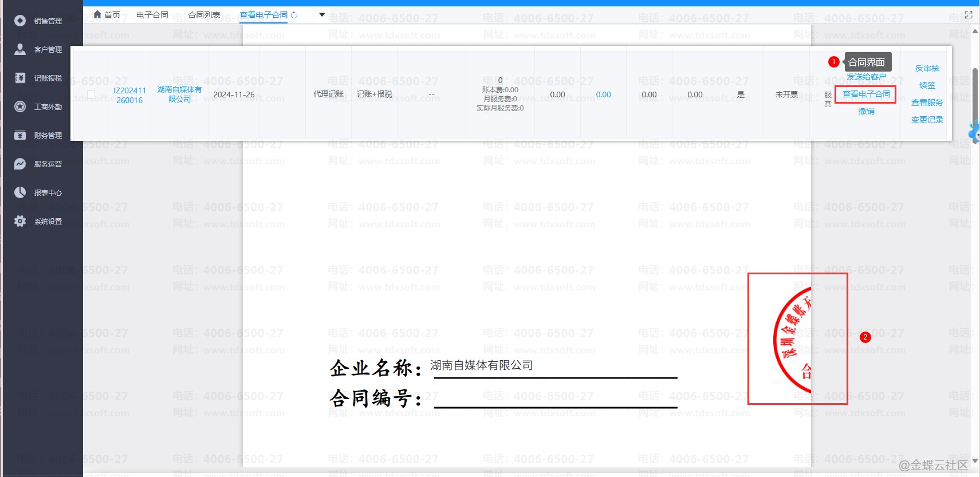Click the vertical scrollbar up arrow

coord(975,31)
